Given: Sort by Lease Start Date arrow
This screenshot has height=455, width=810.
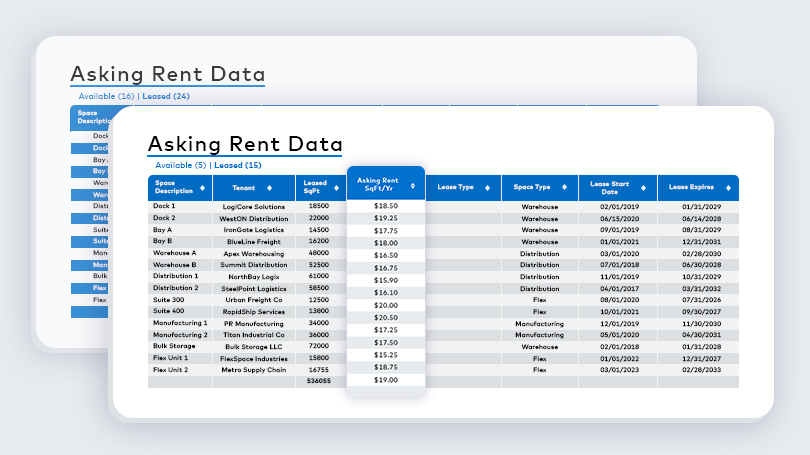Looking at the screenshot, I should click(x=643, y=188).
